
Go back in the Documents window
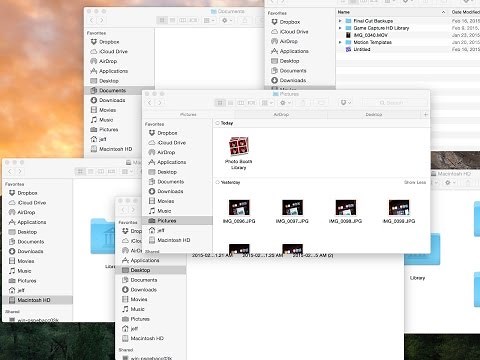coord(92,20)
